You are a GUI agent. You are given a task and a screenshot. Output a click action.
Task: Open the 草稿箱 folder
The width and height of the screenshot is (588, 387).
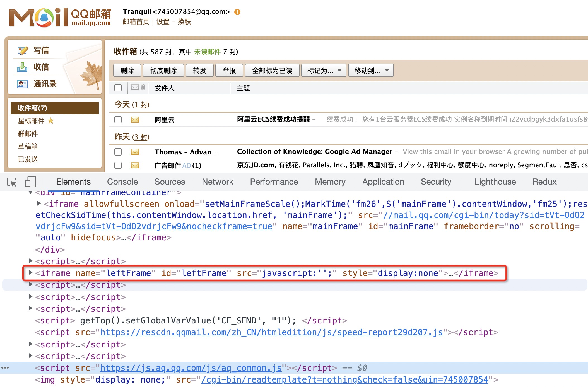click(x=28, y=147)
